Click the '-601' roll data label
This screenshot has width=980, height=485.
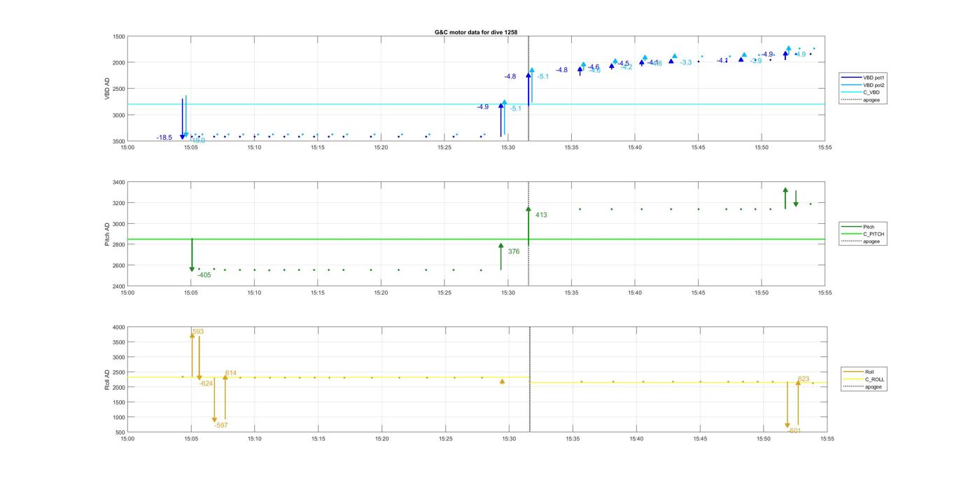point(794,430)
